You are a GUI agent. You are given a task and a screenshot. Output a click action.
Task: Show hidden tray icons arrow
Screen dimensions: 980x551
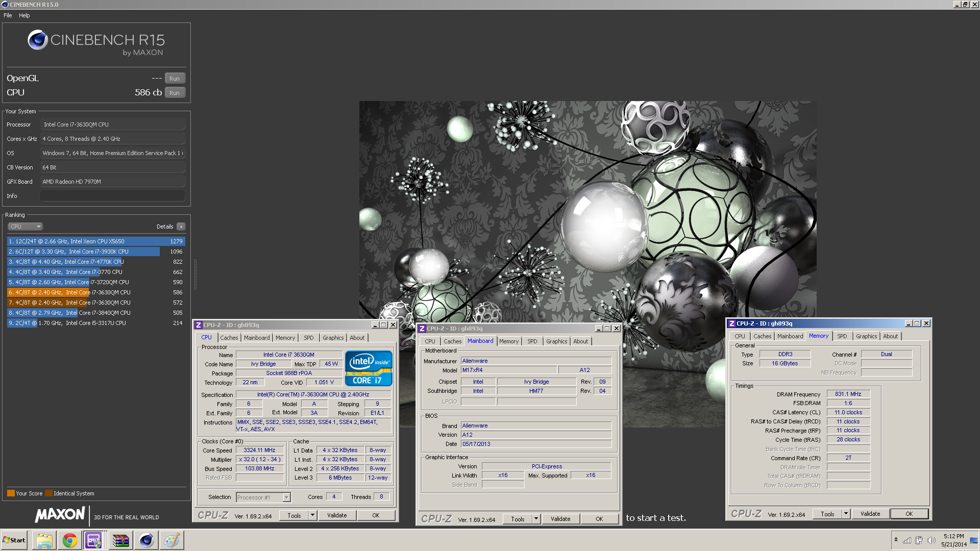tap(896, 540)
